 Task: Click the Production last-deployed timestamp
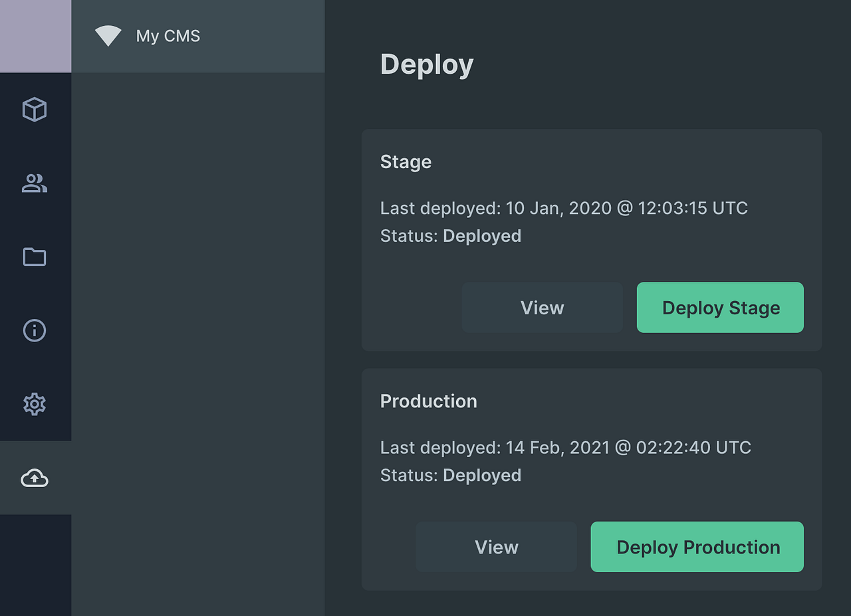tap(565, 447)
